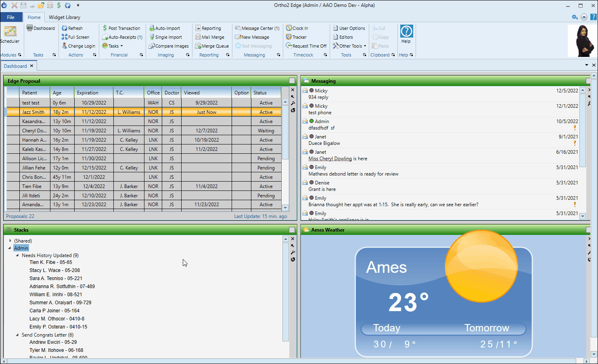Open Compare Images tool
Image resolution: width=598 pixels, height=364 pixels.
pyautogui.click(x=169, y=46)
